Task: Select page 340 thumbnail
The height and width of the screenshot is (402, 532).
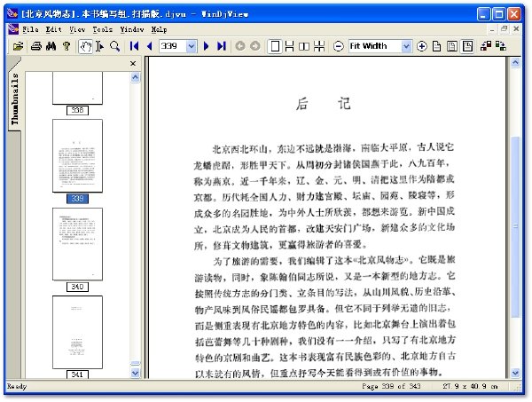Action: pyautogui.click(x=77, y=244)
